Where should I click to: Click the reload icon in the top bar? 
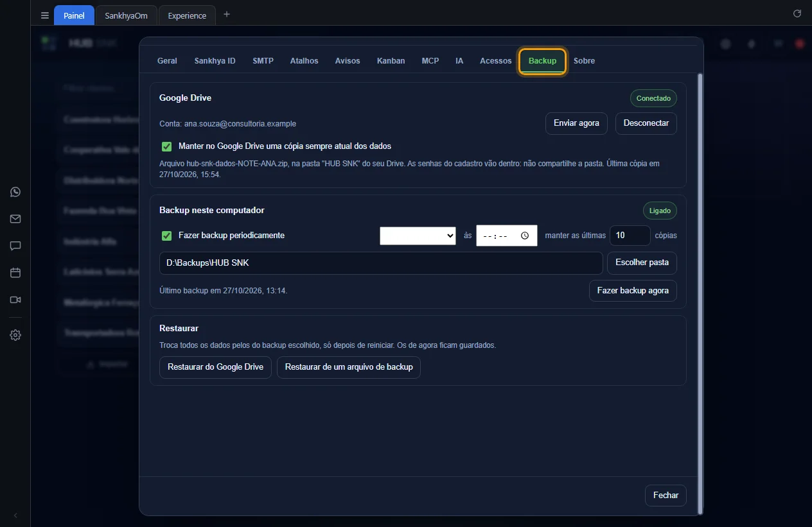coord(797,13)
